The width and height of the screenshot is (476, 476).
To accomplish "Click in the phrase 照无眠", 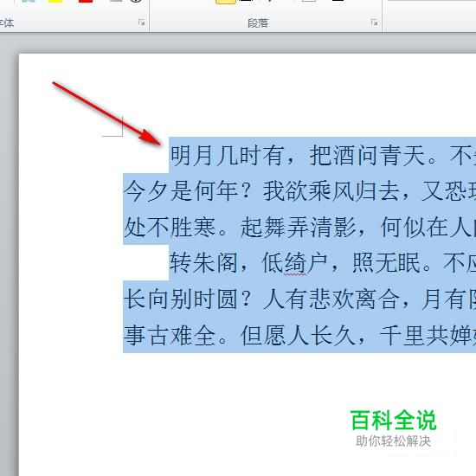I will click(386, 263).
